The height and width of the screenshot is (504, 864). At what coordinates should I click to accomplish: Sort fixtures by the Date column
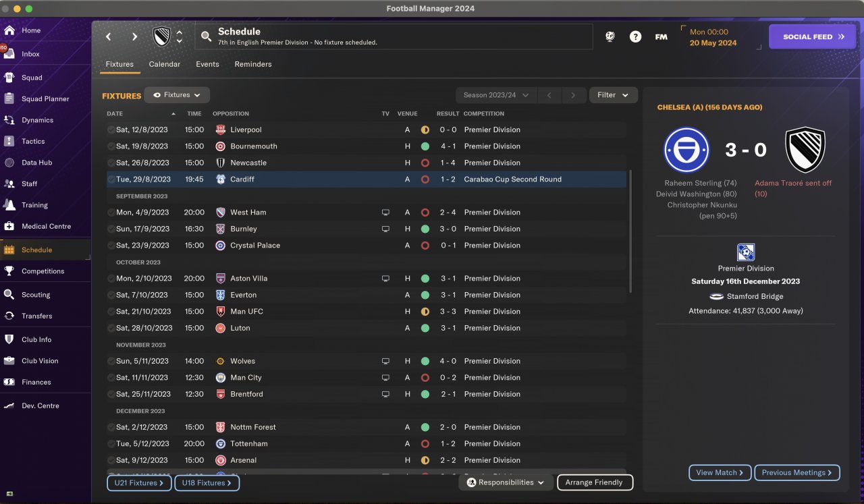[141, 113]
